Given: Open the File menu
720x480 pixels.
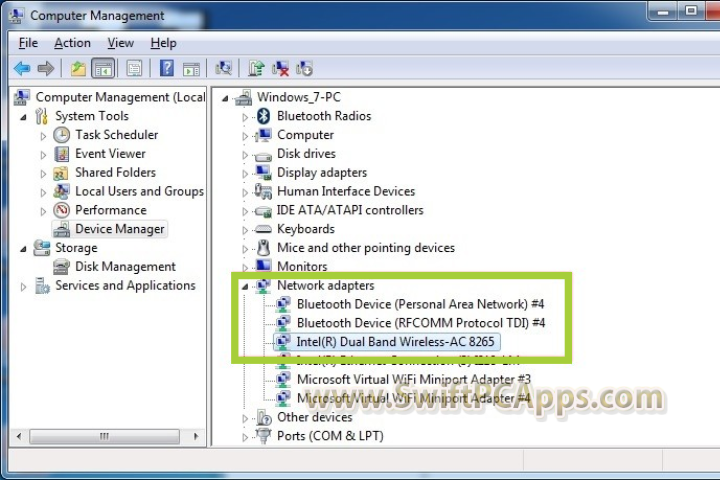Looking at the screenshot, I should (x=28, y=43).
